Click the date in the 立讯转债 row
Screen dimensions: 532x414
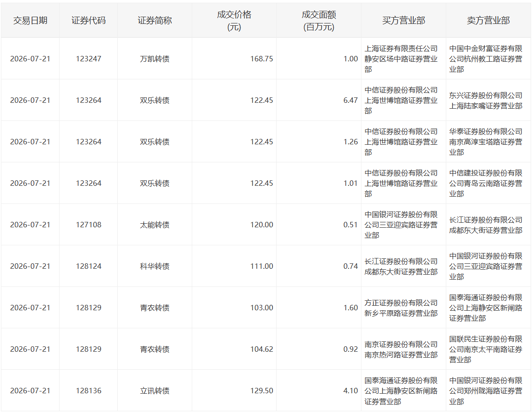pyautogui.click(x=30, y=391)
